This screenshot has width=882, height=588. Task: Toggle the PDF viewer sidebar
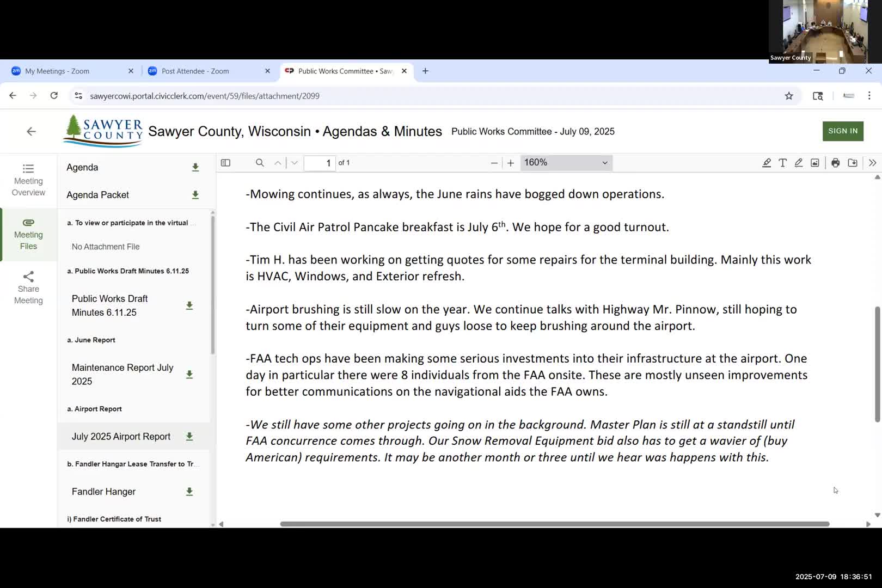click(225, 163)
